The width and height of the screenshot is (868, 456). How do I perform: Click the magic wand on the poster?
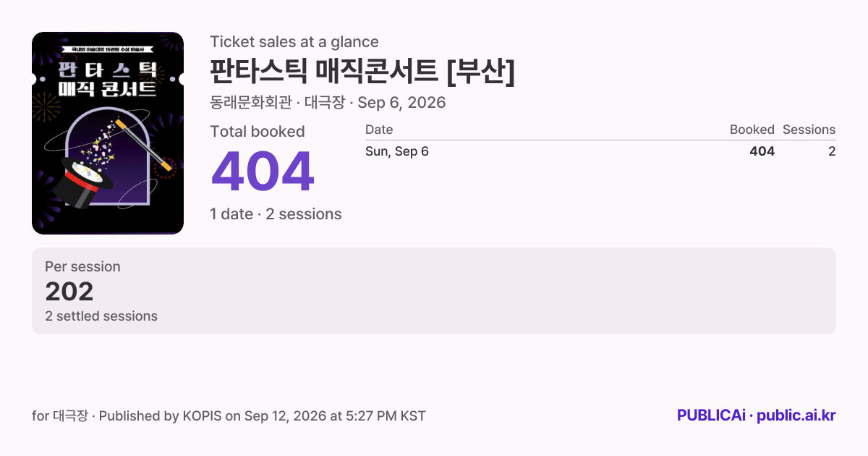pos(143,145)
